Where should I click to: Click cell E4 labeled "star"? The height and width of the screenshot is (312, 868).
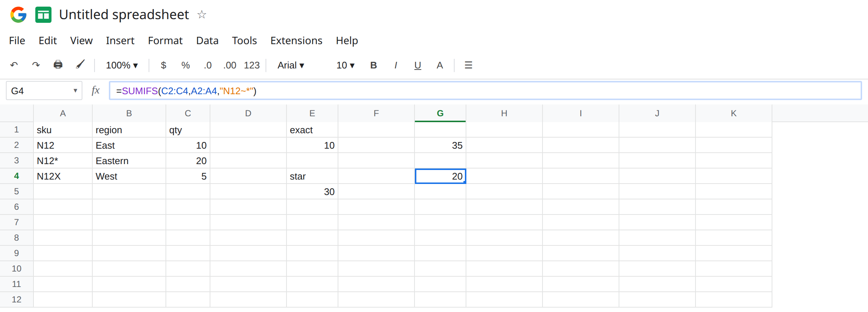[x=312, y=176]
